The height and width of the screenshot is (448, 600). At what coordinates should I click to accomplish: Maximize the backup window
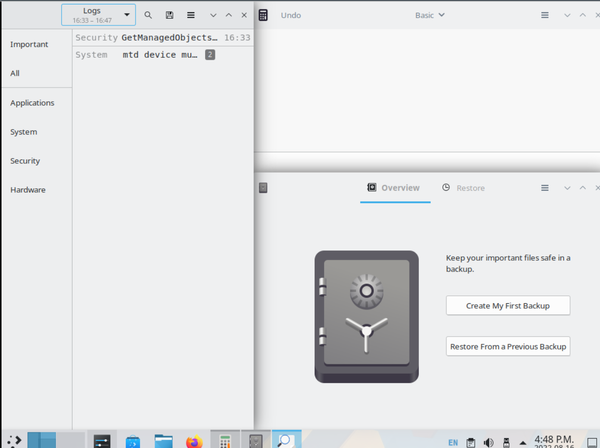click(x=582, y=187)
